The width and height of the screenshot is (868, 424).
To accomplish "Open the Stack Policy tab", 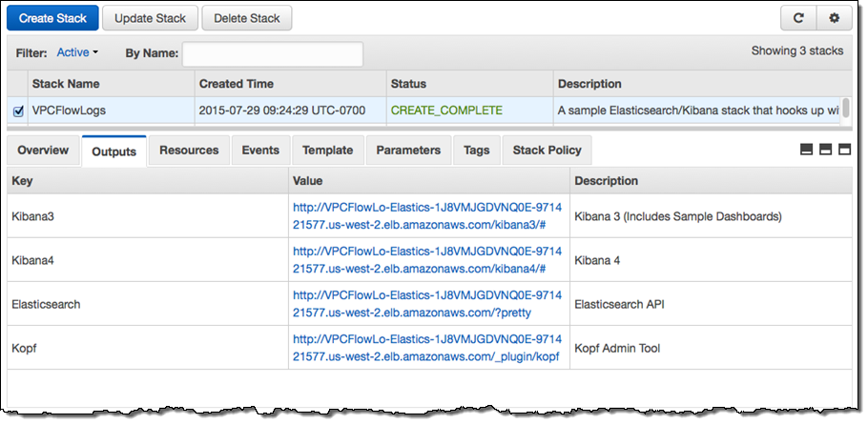I will tap(547, 151).
